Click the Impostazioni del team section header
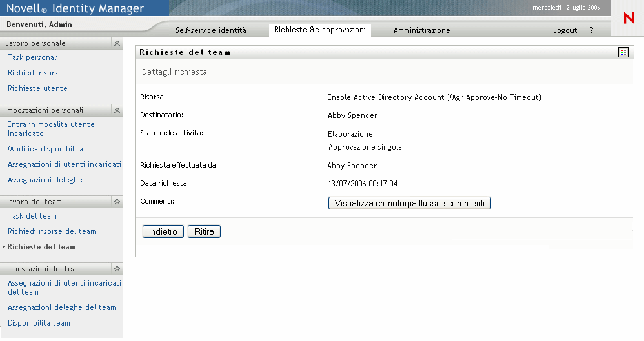 tap(61, 269)
